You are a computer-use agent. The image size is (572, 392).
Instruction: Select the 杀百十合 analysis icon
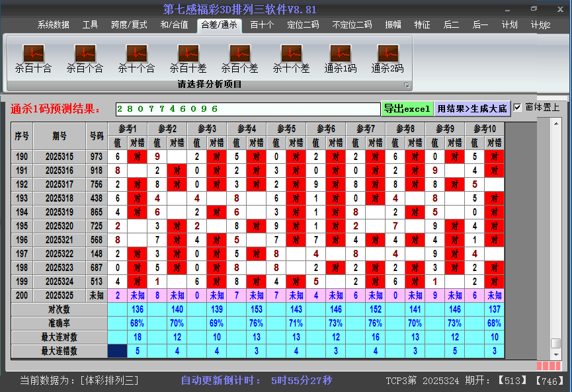point(32,56)
